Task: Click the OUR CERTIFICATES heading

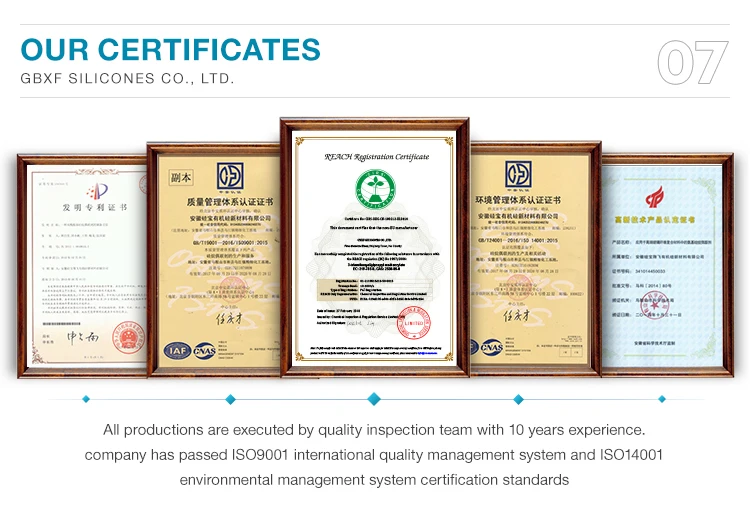Action: pyautogui.click(x=170, y=49)
